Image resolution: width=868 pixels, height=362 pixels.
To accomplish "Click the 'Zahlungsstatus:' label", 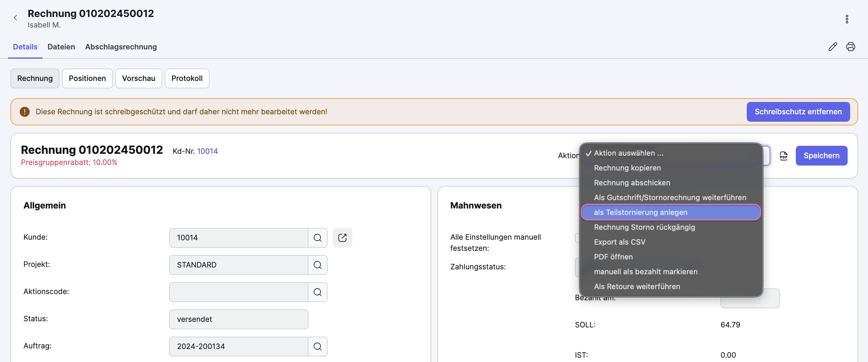I will tap(478, 267).
